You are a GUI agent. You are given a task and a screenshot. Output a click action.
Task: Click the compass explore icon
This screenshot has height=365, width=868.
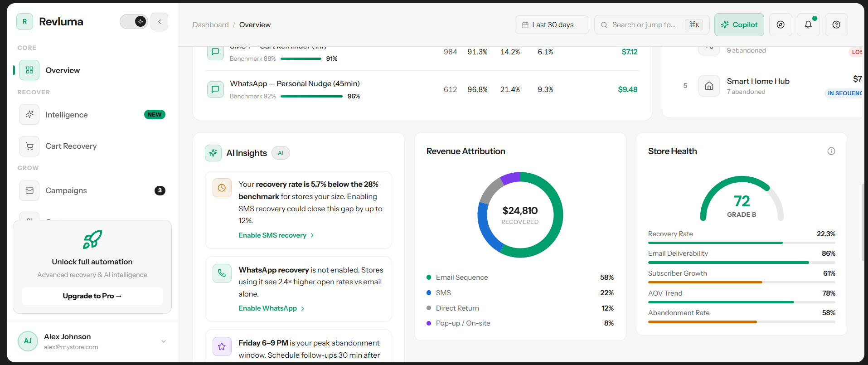(781, 25)
